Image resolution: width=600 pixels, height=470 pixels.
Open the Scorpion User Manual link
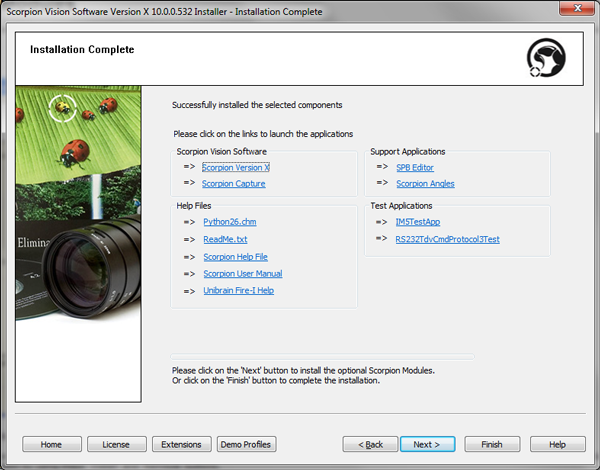pos(243,274)
